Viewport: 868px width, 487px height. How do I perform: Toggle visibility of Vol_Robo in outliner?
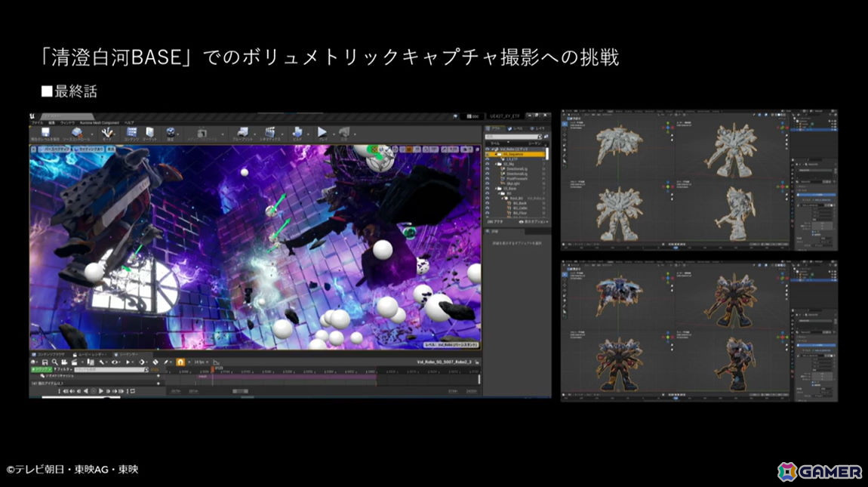[x=488, y=149]
